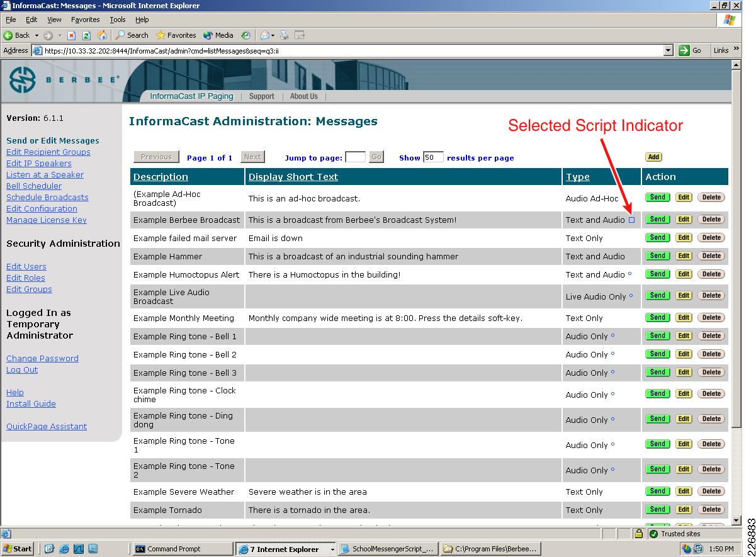Viewport: 756px width, 557px height.
Task: Send the Example Berbee Broadcast message
Action: [658, 219]
